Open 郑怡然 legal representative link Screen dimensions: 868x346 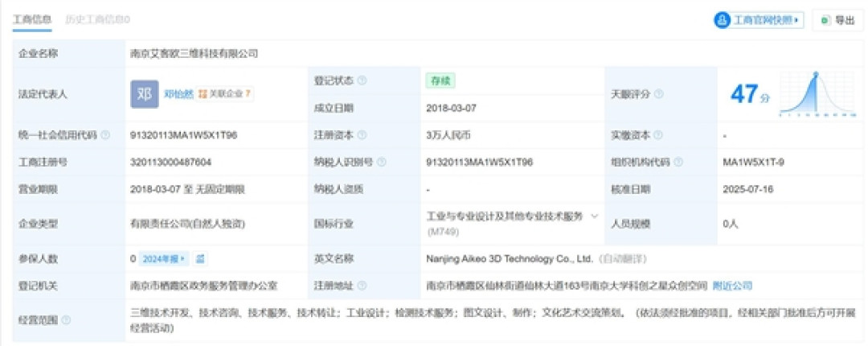(x=178, y=94)
